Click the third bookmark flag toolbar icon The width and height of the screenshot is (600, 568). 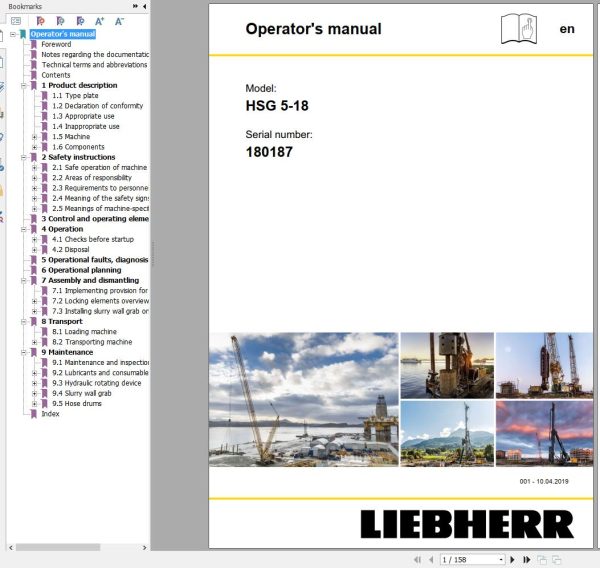[80, 21]
